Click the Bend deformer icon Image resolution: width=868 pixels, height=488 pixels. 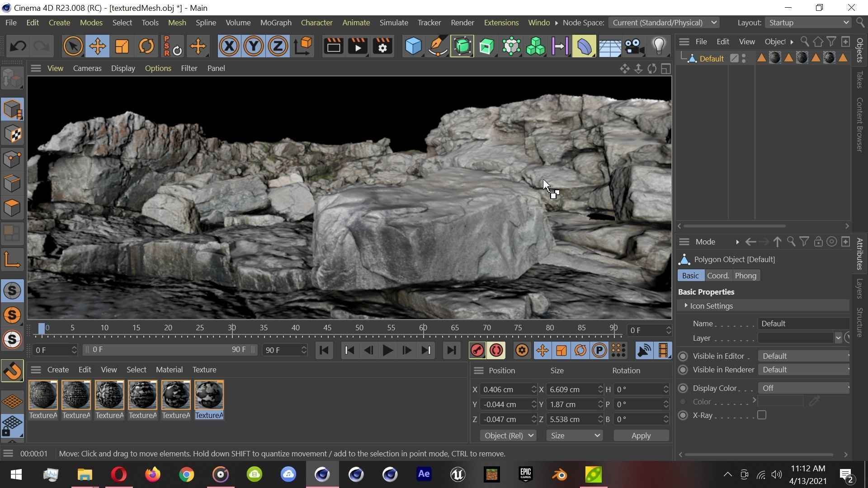[x=584, y=46]
